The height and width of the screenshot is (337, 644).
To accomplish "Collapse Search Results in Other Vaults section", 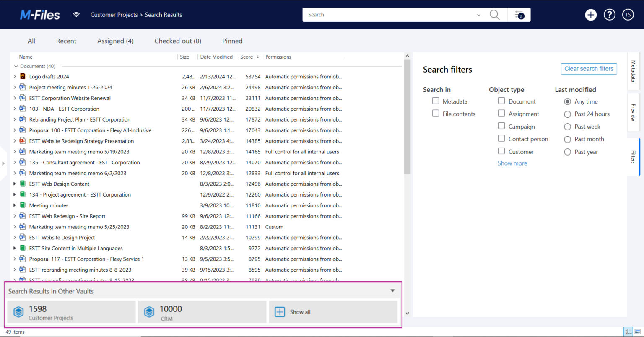I will coord(392,290).
